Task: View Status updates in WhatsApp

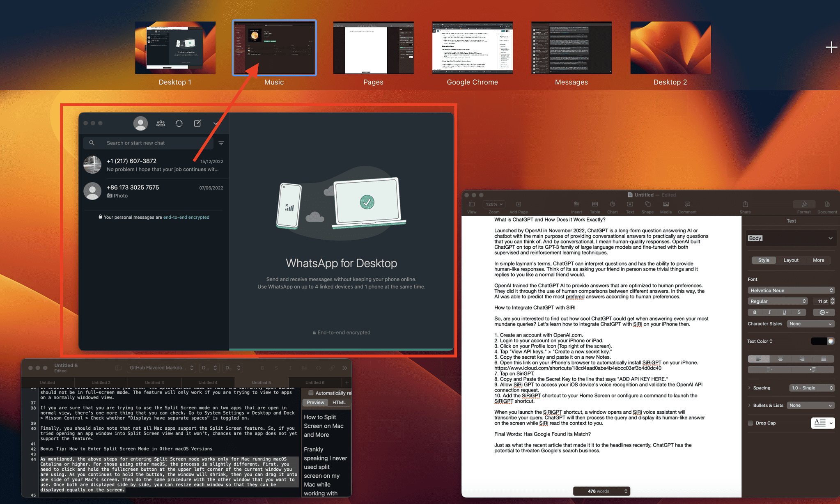Action: 179,123
